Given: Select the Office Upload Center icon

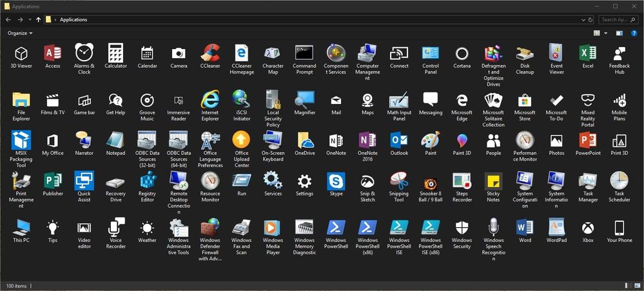Looking at the screenshot, I should click(242, 140).
